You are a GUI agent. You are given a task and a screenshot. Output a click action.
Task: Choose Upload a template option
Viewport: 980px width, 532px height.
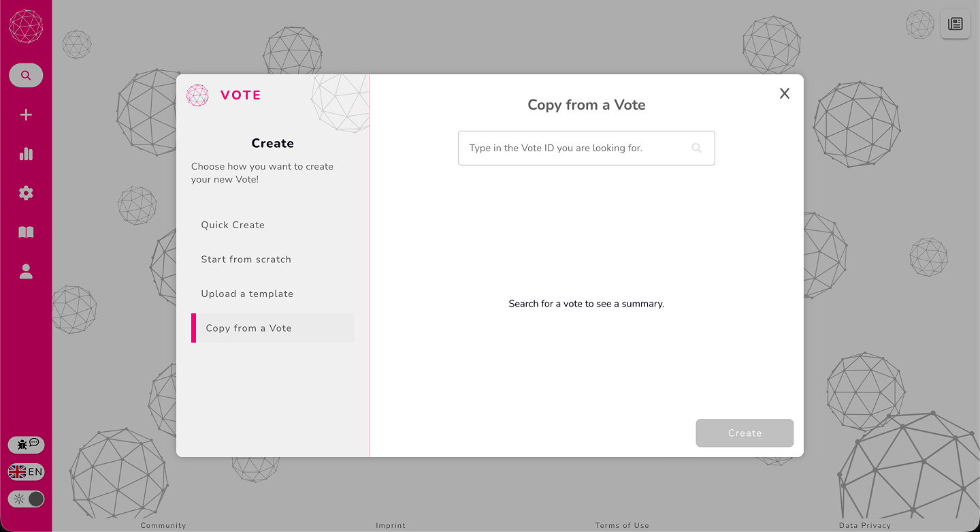coord(247,294)
